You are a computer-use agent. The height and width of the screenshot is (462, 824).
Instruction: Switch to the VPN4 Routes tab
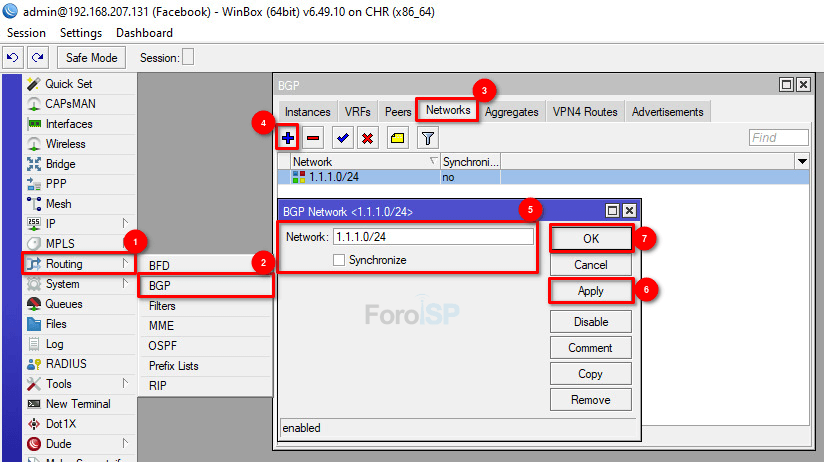[x=585, y=112]
